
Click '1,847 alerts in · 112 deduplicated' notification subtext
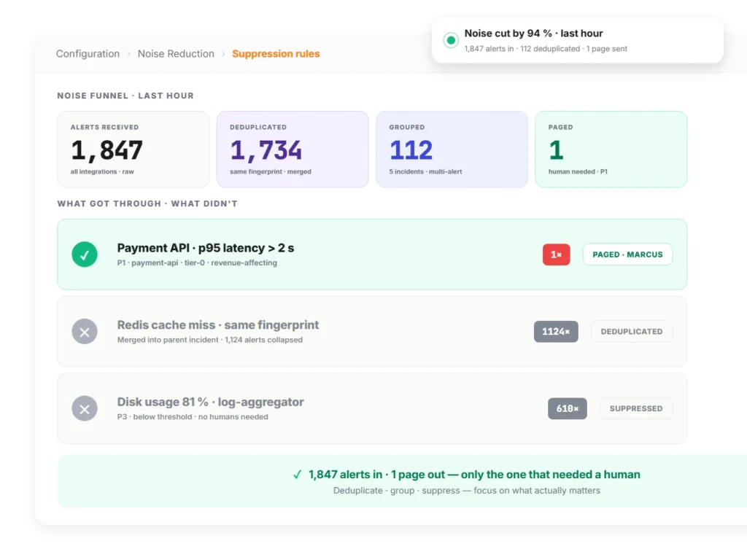546,49
